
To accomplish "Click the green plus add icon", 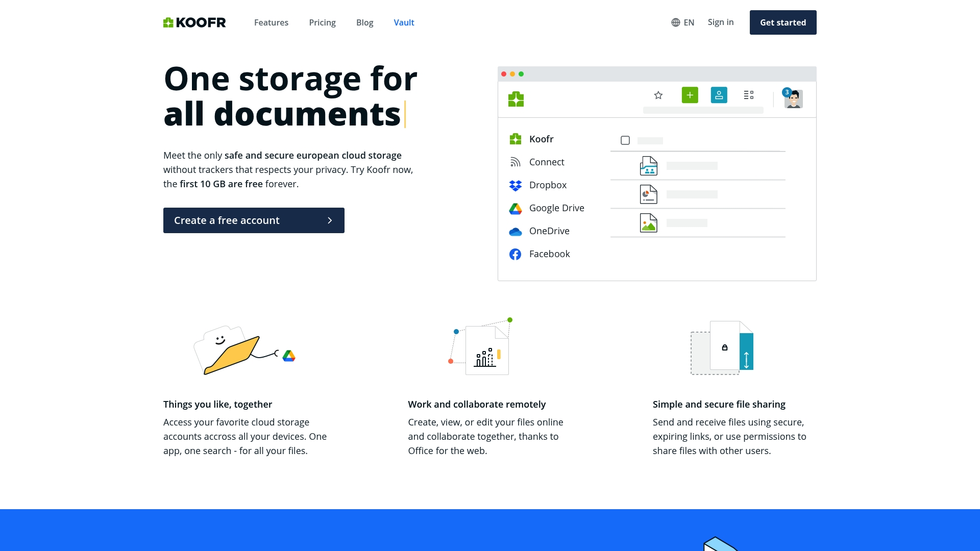I will pyautogui.click(x=690, y=95).
